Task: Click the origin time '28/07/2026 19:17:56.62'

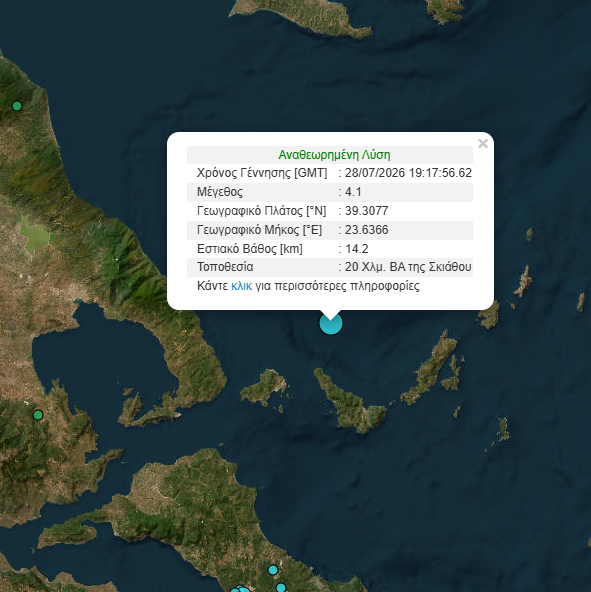Action: 408,173
